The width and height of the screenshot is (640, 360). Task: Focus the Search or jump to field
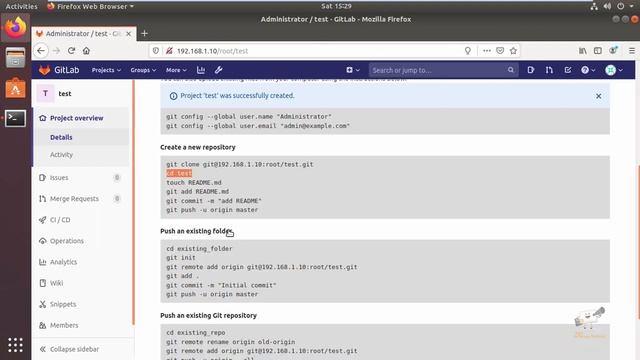tap(443, 70)
